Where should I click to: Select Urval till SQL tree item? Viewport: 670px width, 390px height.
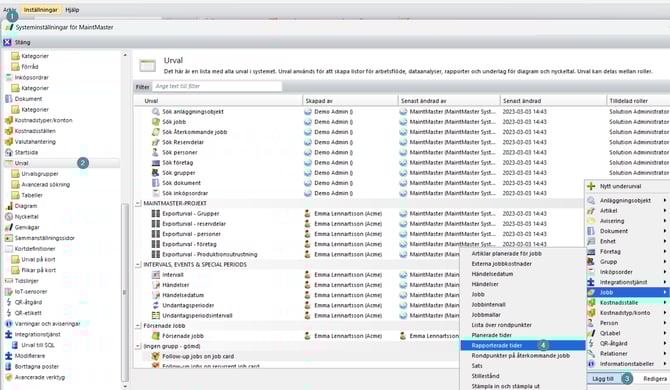click(x=38, y=345)
